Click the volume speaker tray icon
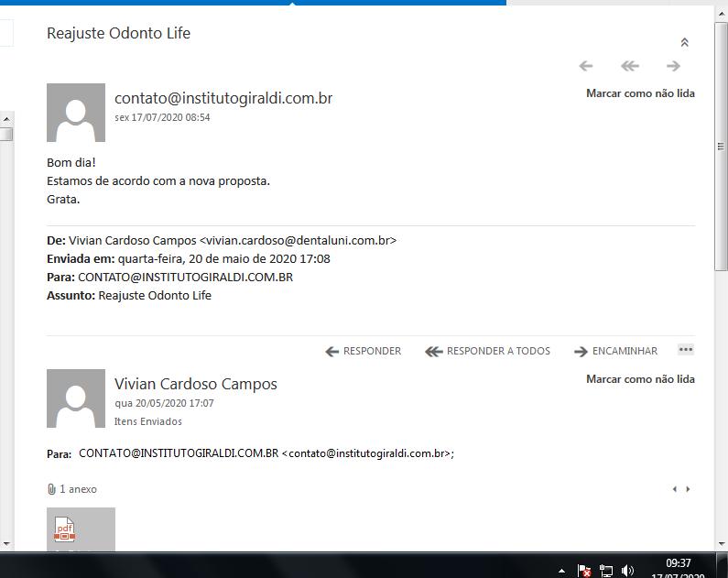This screenshot has width=728, height=578. pos(627,571)
